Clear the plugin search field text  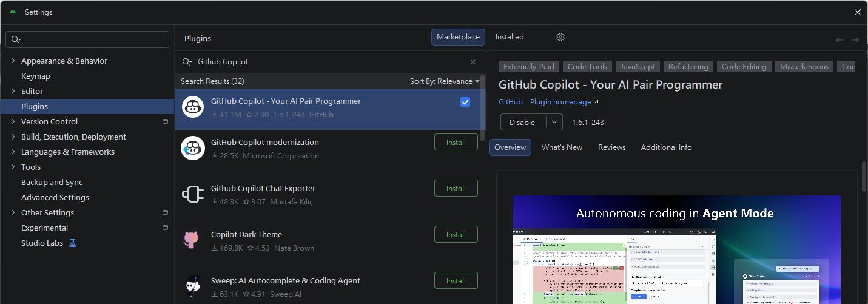point(473,62)
